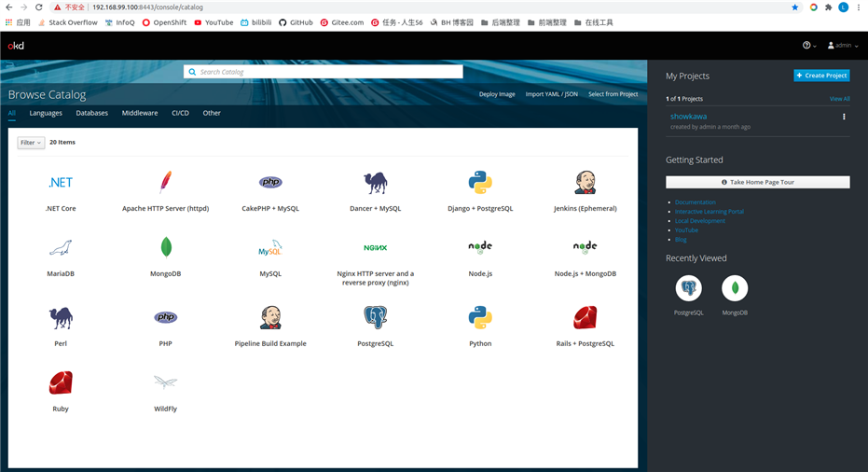Click the Deploy Image link

click(x=497, y=94)
